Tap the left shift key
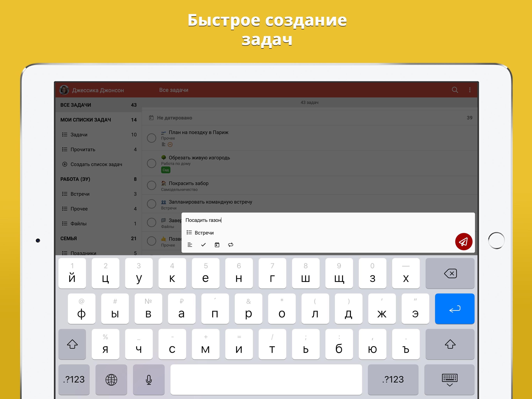The width and height of the screenshot is (532, 399). pyautogui.click(x=72, y=344)
